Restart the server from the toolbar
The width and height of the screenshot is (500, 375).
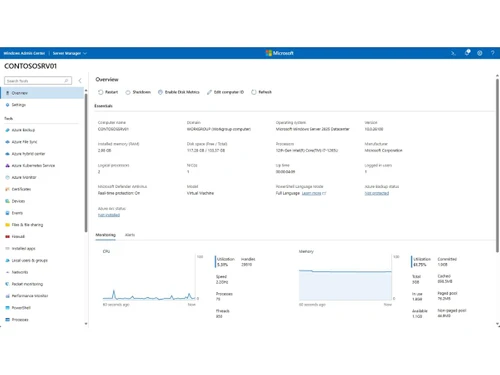(x=108, y=92)
